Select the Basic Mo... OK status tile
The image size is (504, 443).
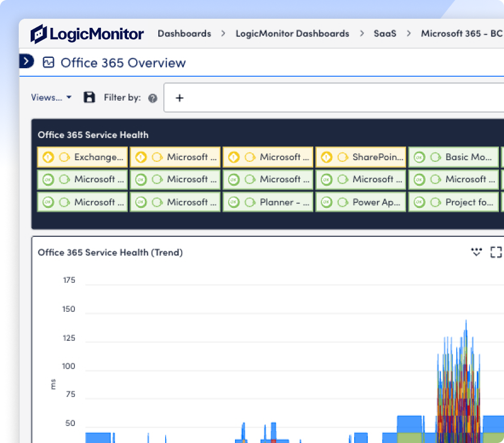click(x=453, y=157)
